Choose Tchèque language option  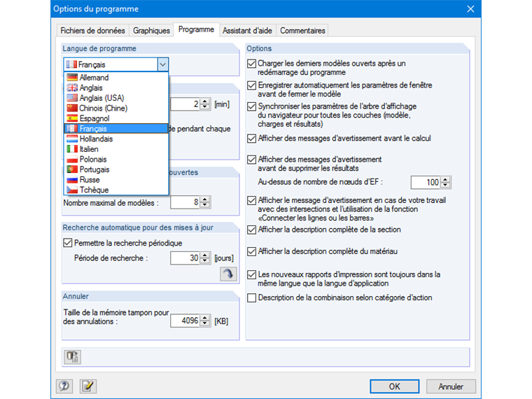pos(116,190)
